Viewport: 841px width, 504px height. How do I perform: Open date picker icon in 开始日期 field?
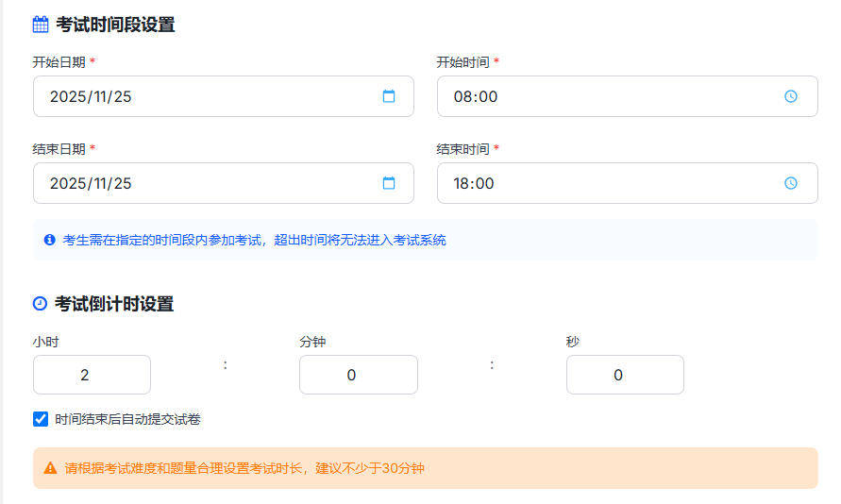coord(389,96)
